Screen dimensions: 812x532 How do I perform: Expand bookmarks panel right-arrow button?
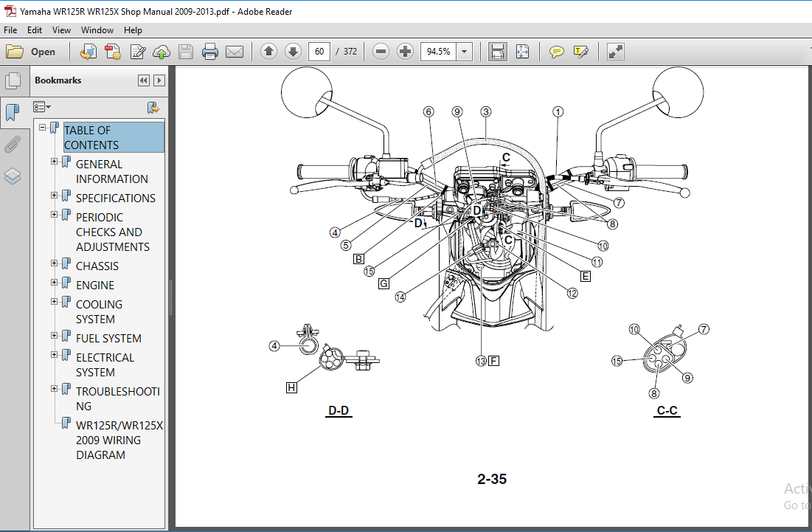tap(159, 80)
